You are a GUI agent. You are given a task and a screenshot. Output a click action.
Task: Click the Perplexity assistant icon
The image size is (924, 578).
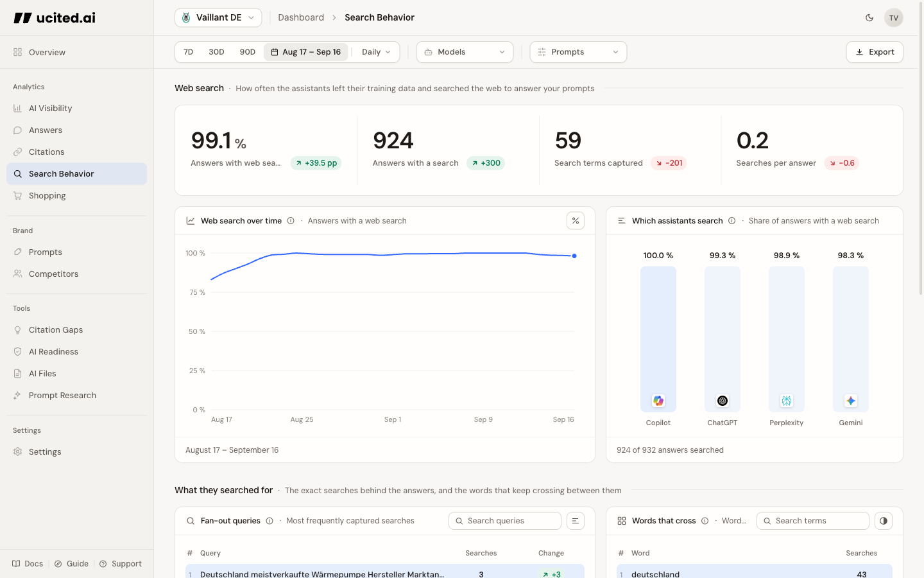[787, 401]
